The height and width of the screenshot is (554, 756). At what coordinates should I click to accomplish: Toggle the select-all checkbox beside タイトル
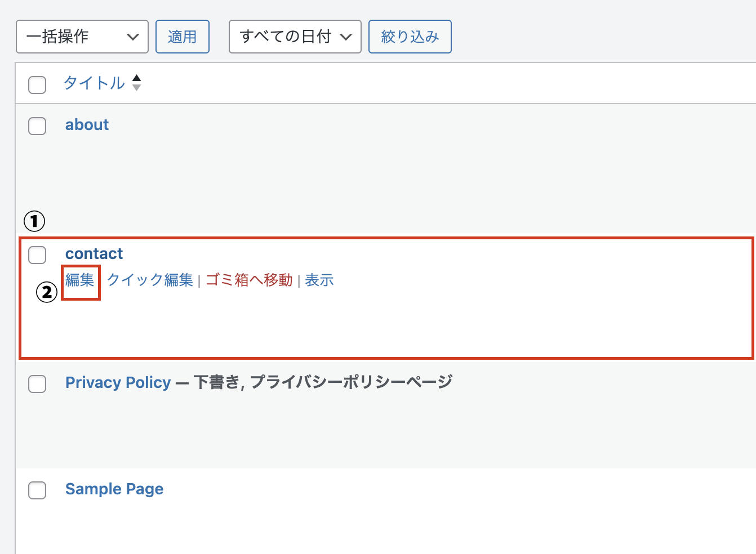pyautogui.click(x=37, y=85)
